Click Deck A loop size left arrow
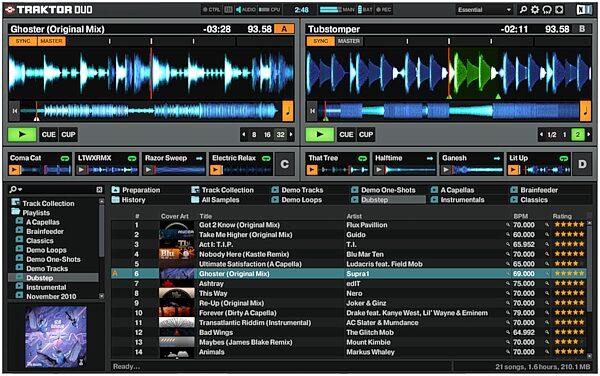 tap(244, 135)
